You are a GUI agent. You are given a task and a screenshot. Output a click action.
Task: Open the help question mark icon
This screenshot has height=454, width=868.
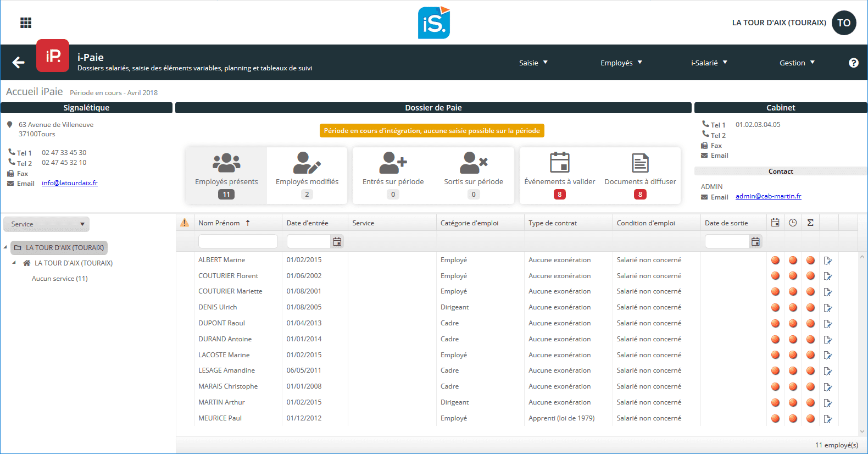[x=853, y=63]
